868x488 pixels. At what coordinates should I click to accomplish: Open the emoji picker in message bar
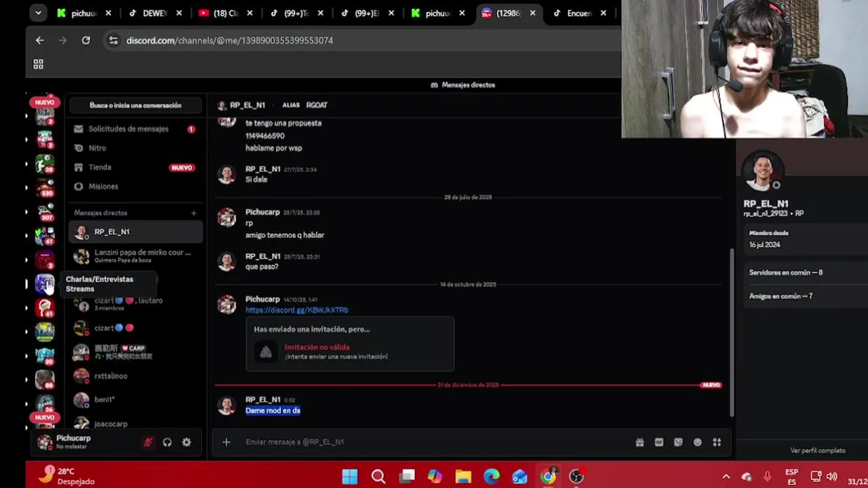pyautogui.click(x=697, y=442)
